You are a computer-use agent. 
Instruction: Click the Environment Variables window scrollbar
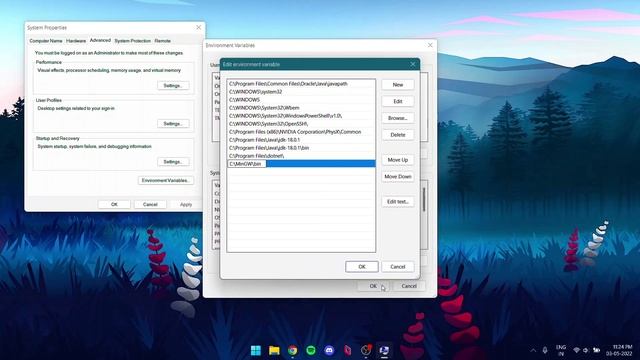point(424,200)
